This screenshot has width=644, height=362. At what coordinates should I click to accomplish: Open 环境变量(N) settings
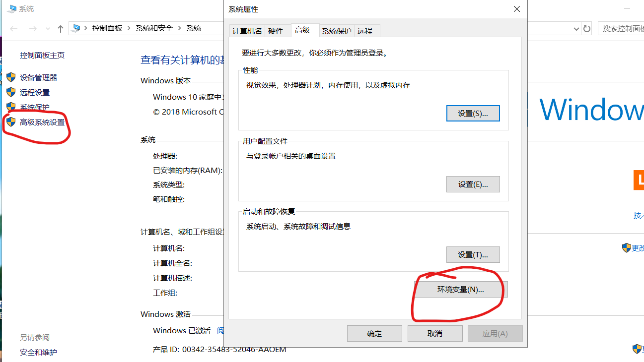tap(460, 289)
